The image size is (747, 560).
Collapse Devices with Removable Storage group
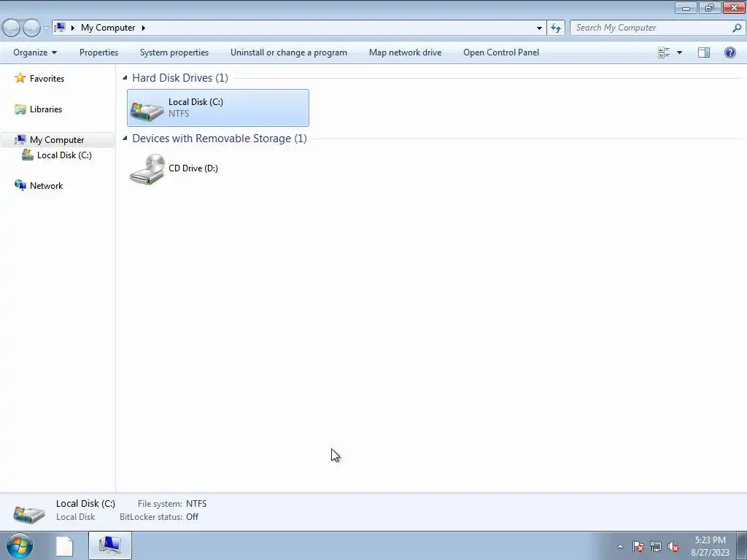[x=125, y=138]
